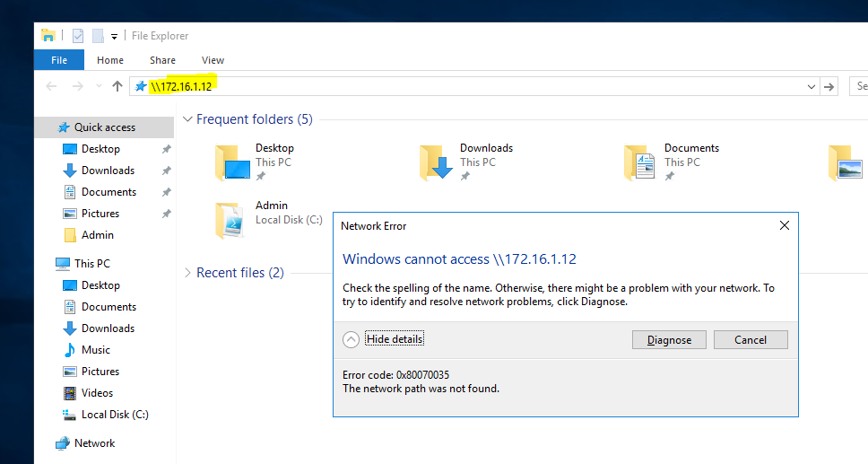Click pin icon next to sidebar Desktop
The width and height of the screenshot is (868, 464).
tap(166, 149)
